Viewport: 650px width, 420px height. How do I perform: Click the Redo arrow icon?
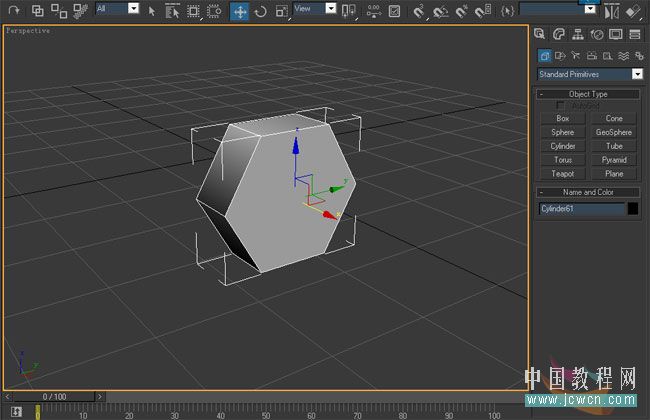tap(14, 10)
